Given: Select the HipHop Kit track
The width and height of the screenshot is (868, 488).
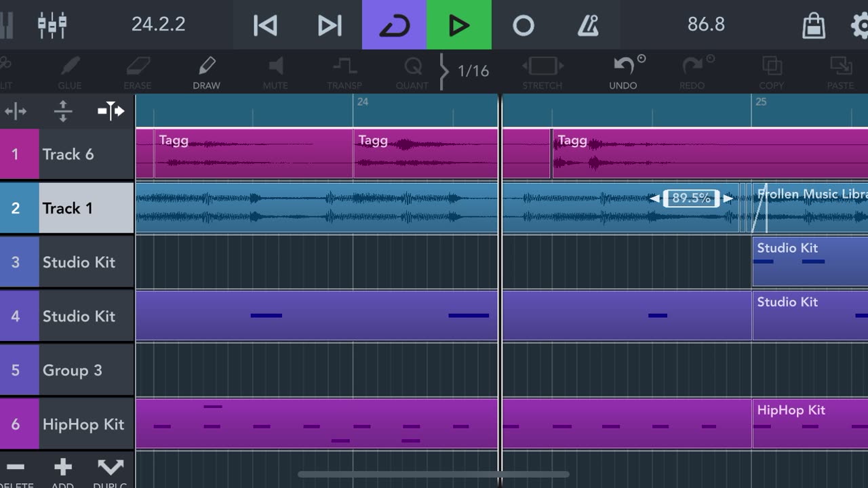Looking at the screenshot, I should pyautogui.click(x=86, y=424).
